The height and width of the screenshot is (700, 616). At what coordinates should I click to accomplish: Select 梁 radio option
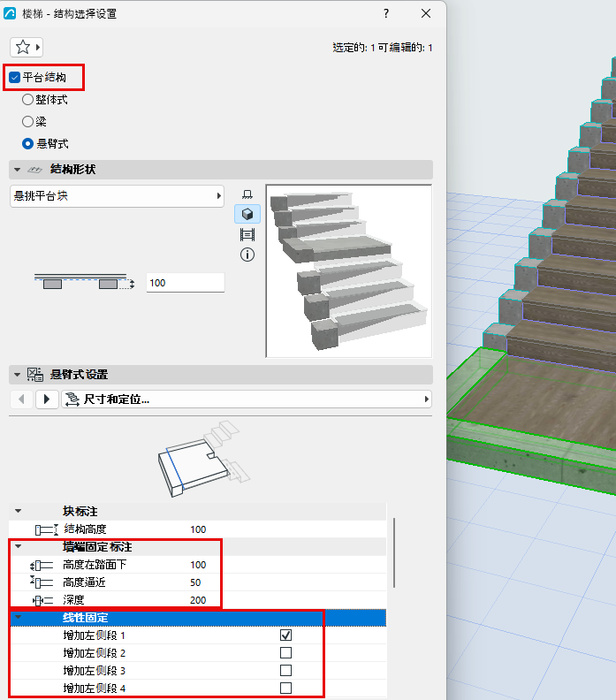[x=27, y=121]
